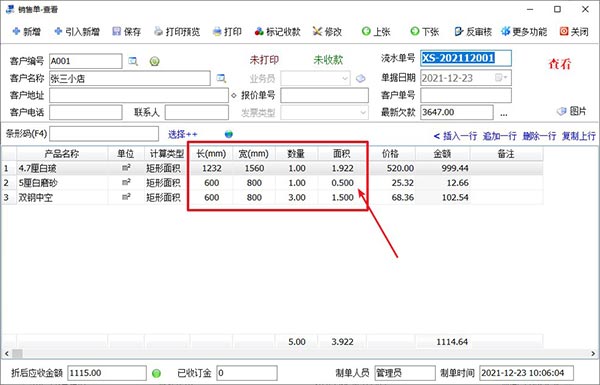The height and width of the screenshot is (385, 600).
Task: Click the 制单人员 field 管理员
Action: click(x=405, y=373)
